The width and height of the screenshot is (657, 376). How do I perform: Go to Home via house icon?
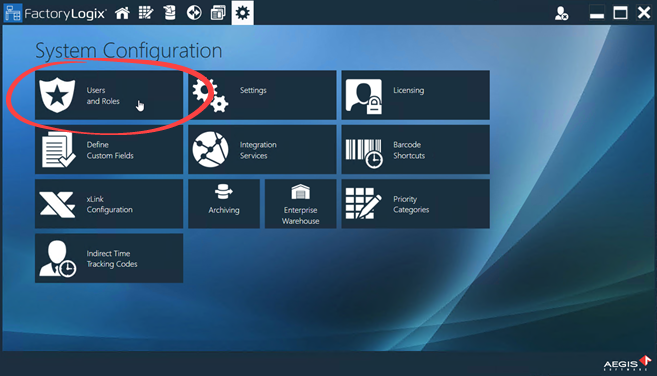click(122, 13)
